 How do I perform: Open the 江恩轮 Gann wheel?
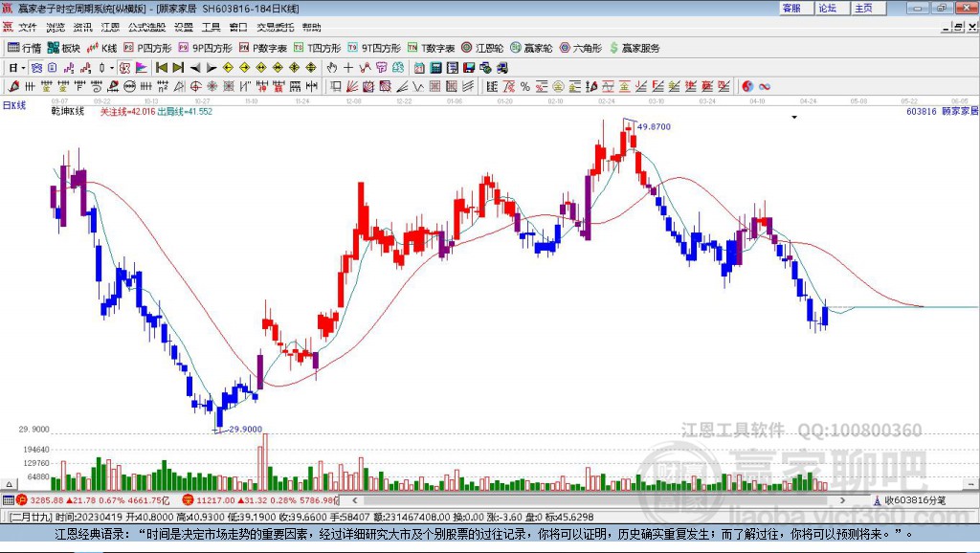tap(482, 48)
